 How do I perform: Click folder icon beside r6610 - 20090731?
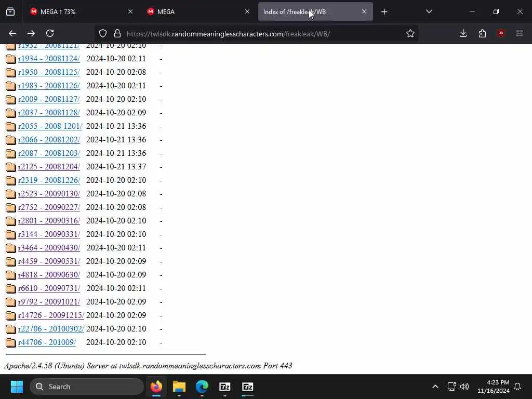11,289
